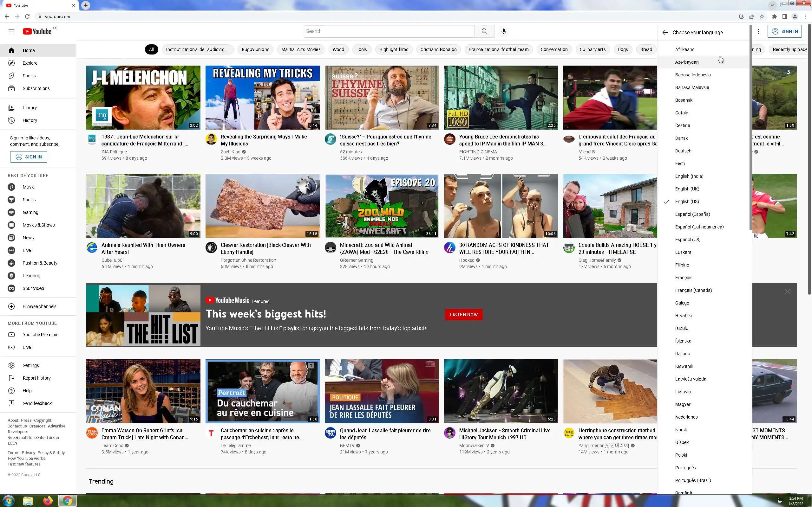
Task: Select English (US) checked language
Action: tap(687, 202)
